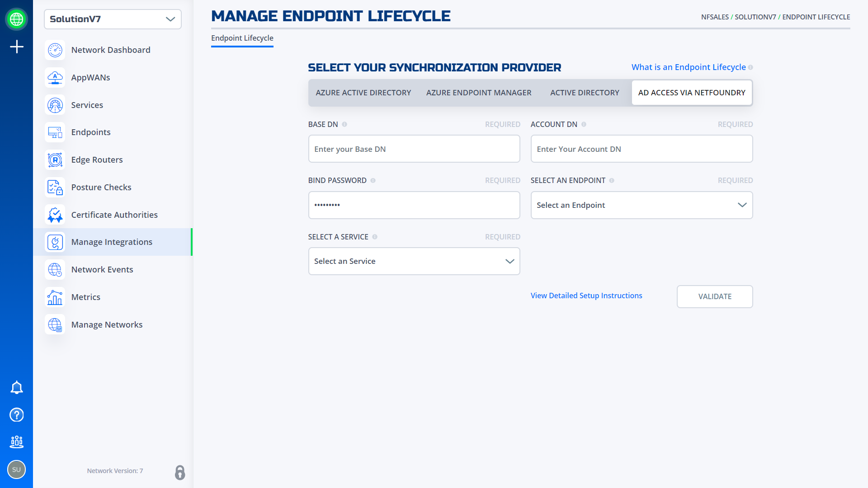Image resolution: width=868 pixels, height=488 pixels.
Task: Focus the Base DN input field
Action: point(414,149)
